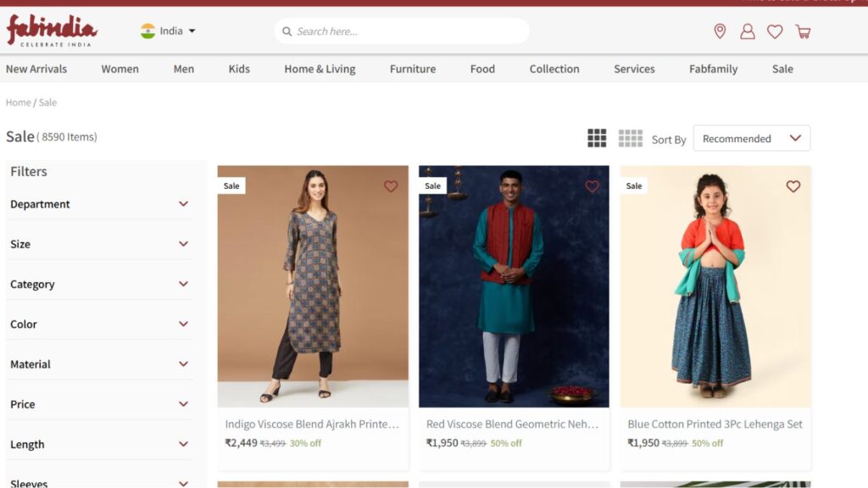
Task: Switch to three-column grid view
Action: coord(597,138)
